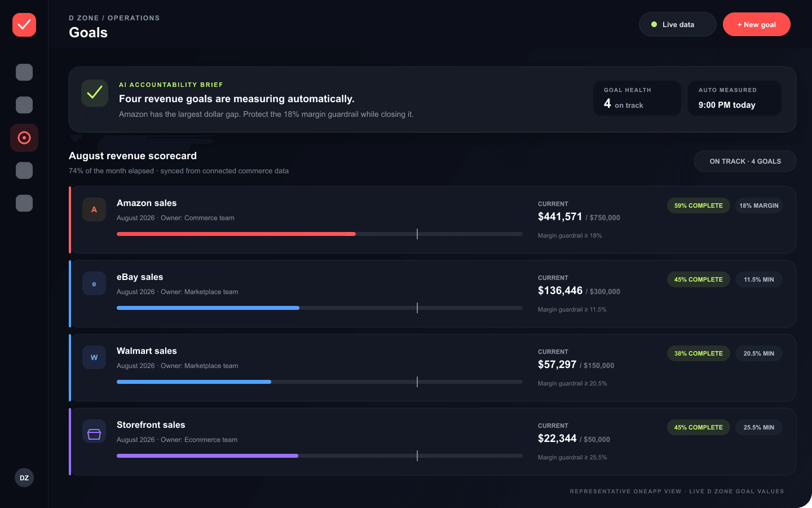
Task: Open the Goals target icon in sidebar
Action: (24, 138)
